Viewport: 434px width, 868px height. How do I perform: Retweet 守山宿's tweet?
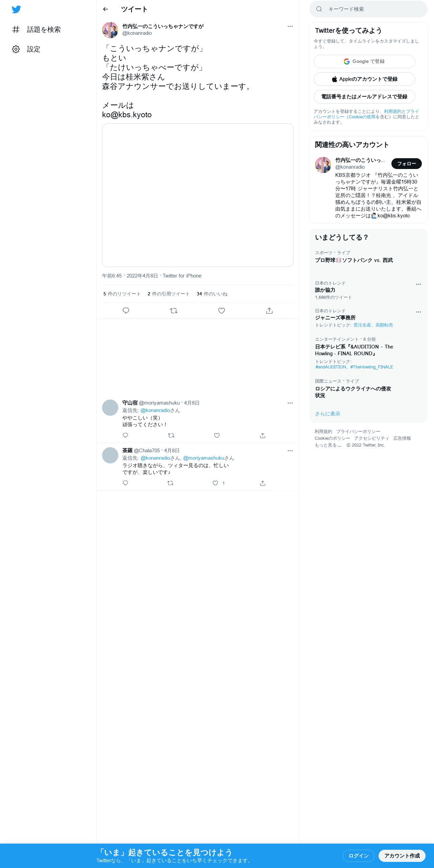pyautogui.click(x=171, y=435)
